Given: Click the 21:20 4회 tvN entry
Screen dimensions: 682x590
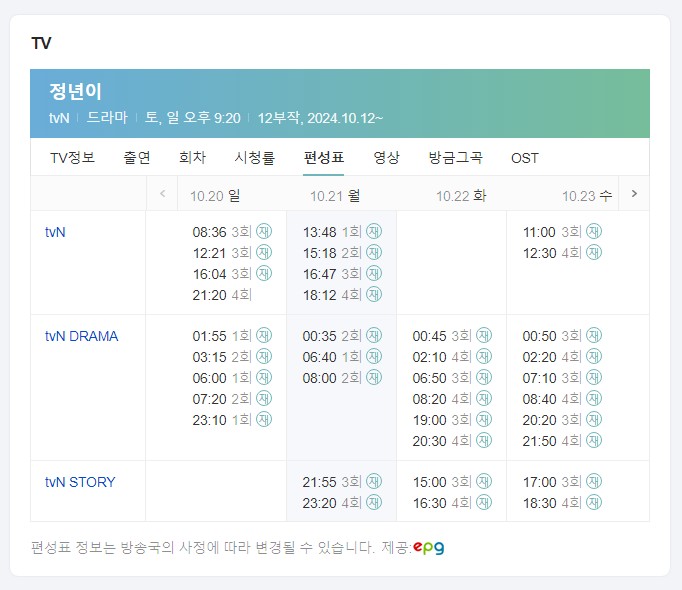Looking at the screenshot, I should pyautogui.click(x=222, y=295).
